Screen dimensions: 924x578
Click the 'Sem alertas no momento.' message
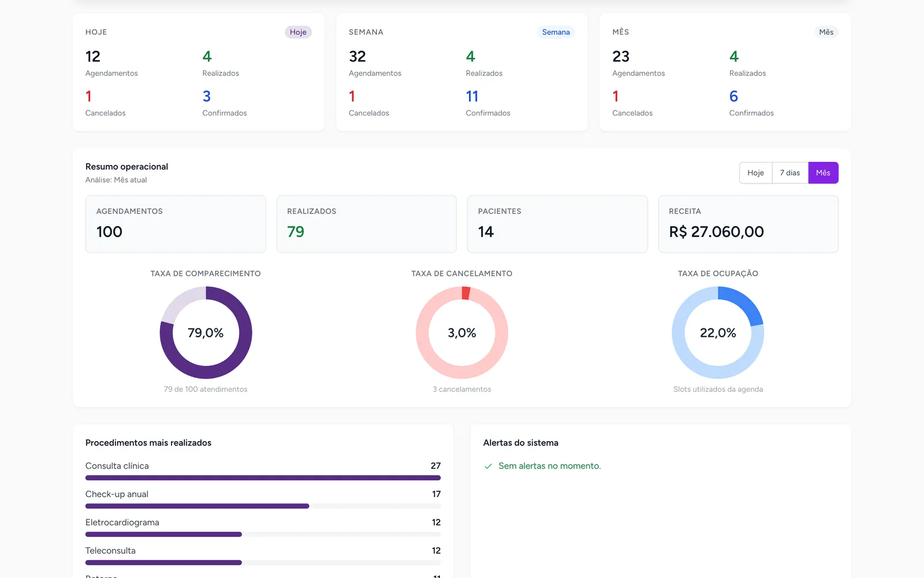550,466
